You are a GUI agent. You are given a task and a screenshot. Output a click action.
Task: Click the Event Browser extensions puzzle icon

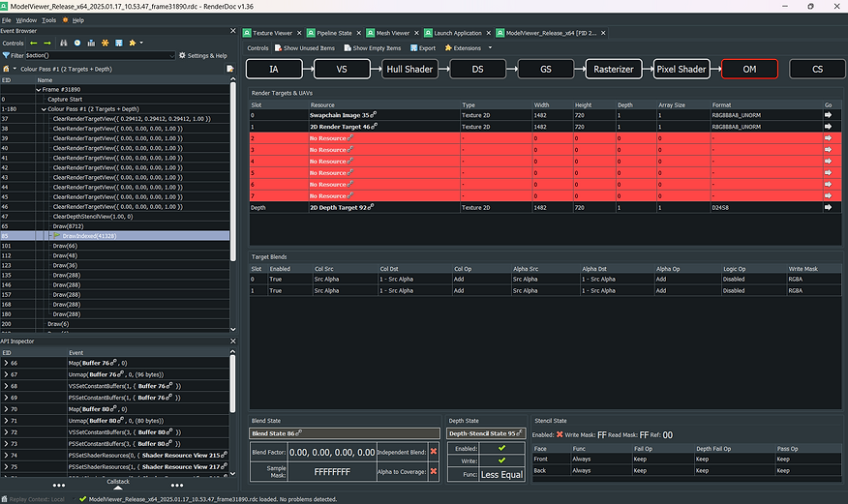pos(132,43)
